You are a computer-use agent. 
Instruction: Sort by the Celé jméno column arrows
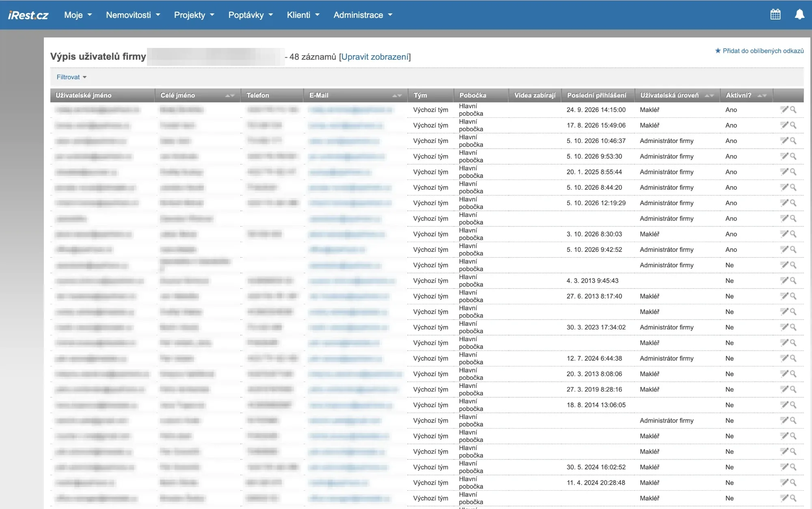click(230, 95)
